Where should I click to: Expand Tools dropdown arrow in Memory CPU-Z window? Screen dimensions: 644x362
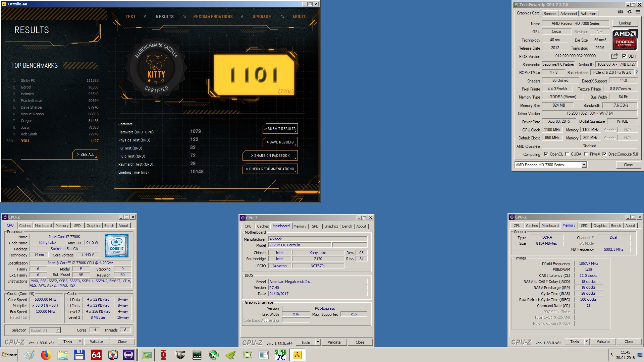point(587,342)
